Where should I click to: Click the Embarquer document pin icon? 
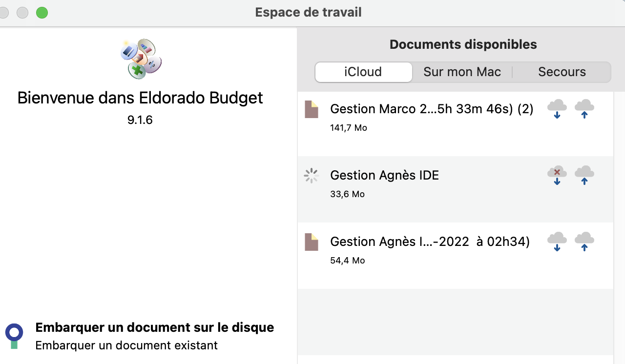tap(14, 336)
